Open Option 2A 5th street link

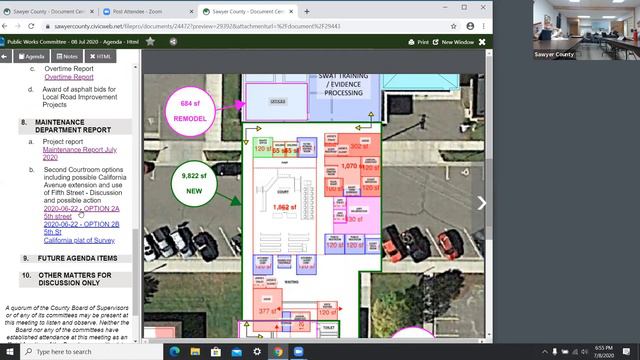click(x=81, y=212)
